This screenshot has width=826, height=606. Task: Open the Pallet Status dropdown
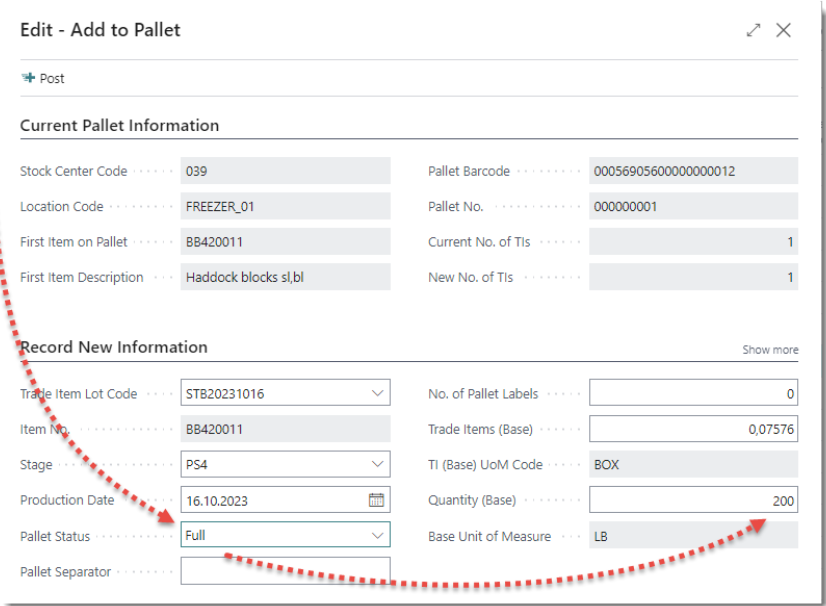(377, 536)
